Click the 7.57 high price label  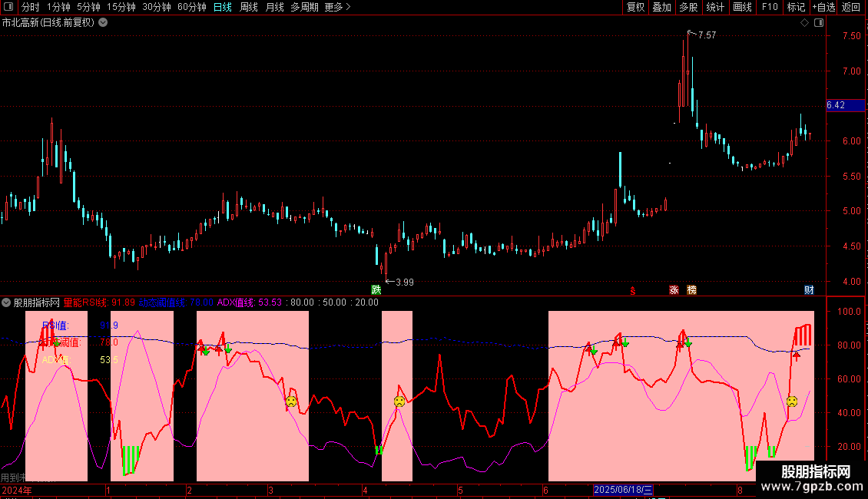tap(707, 35)
